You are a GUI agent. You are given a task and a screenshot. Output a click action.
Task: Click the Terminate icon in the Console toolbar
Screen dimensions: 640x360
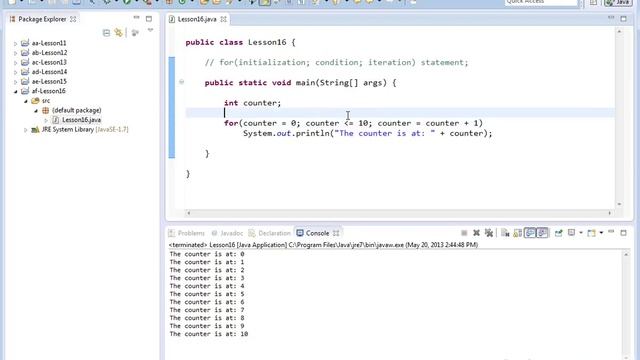pyautogui.click(x=464, y=233)
